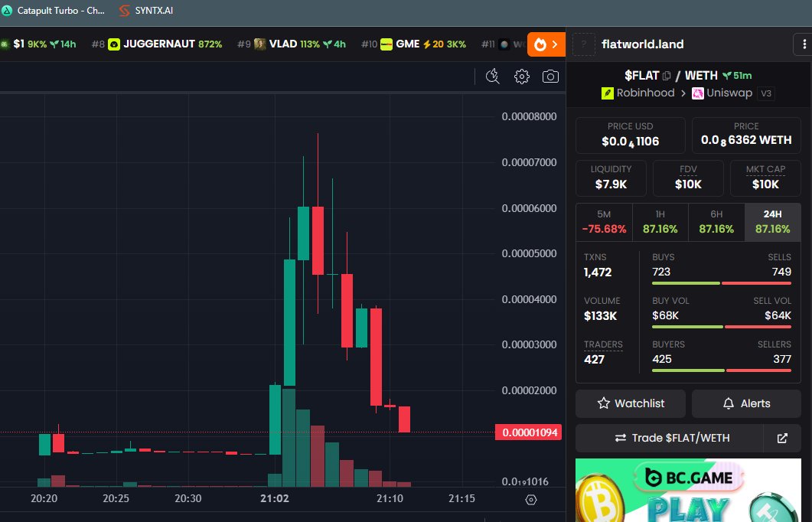812x522 pixels.
Task: Click the TRADERS value 427
Action: click(x=594, y=360)
